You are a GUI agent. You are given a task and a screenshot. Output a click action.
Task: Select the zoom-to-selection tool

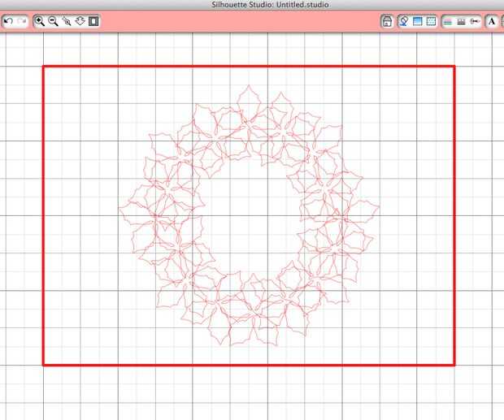tap(67, 21)
